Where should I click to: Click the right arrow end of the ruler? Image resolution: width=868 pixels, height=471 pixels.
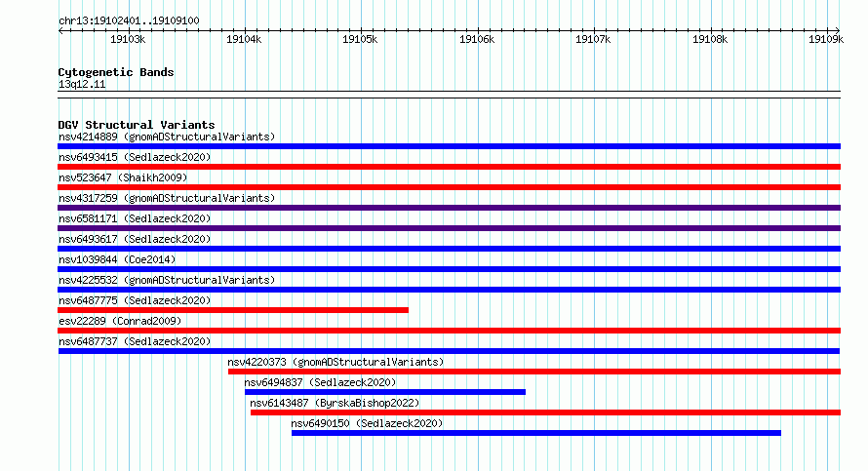click(838, 30)
